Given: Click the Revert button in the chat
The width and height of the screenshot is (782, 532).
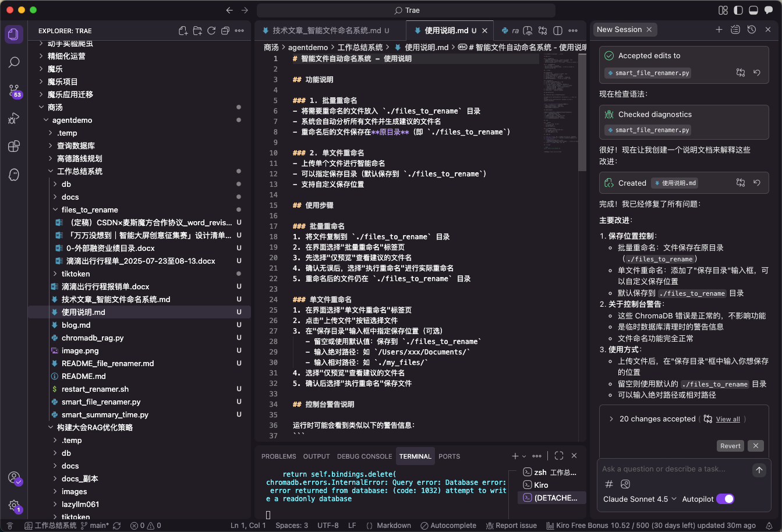Looking at the screenshot, I should click(x=730, y=446).
